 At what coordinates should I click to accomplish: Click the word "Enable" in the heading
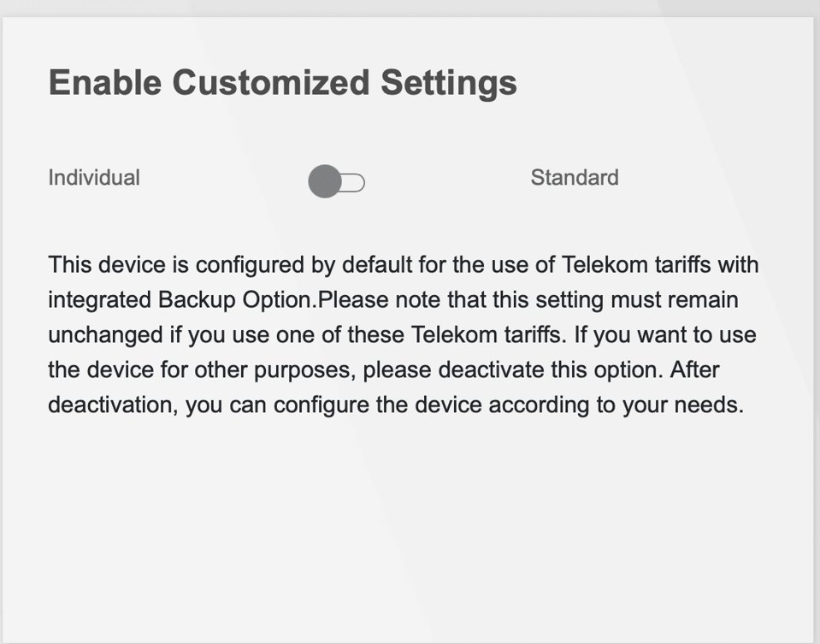[x=105, y=83]
